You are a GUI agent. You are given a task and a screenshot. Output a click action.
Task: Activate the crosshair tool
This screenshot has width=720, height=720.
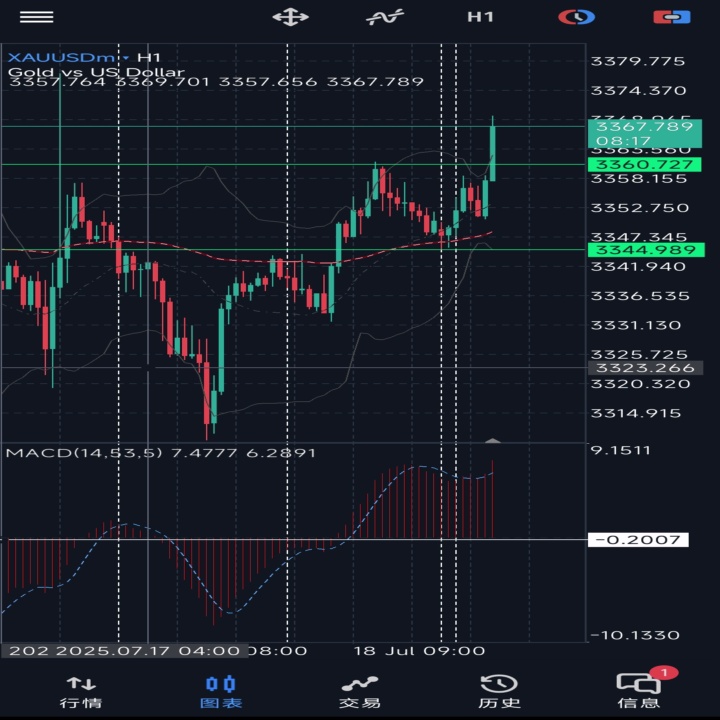290,17
